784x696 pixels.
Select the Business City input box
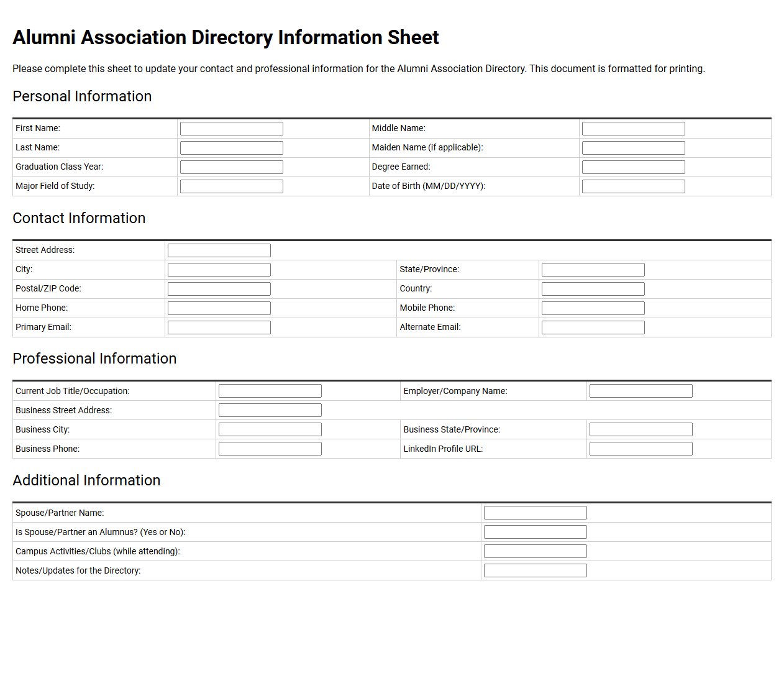(x=270, y=429)
